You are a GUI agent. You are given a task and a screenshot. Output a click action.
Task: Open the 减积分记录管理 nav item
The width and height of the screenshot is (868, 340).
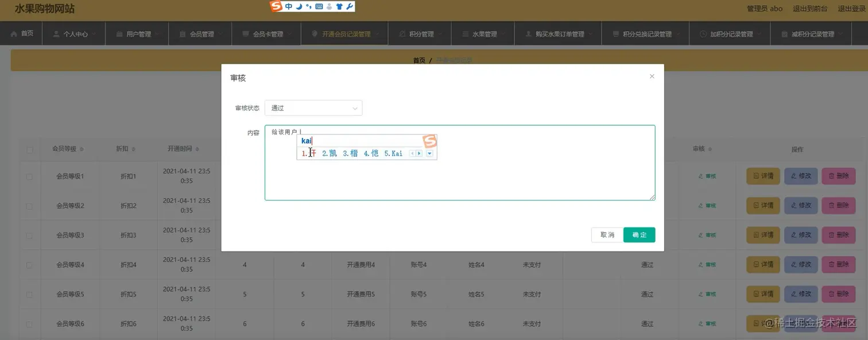tap(811, 34)
